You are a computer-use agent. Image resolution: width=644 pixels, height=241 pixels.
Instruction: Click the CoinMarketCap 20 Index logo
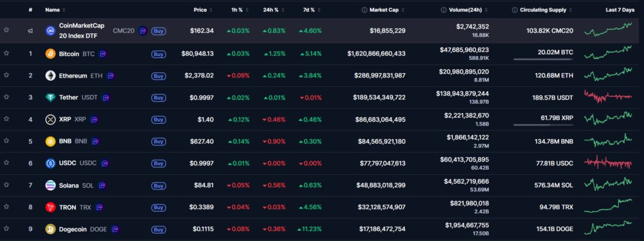click(x=50, y=30)
